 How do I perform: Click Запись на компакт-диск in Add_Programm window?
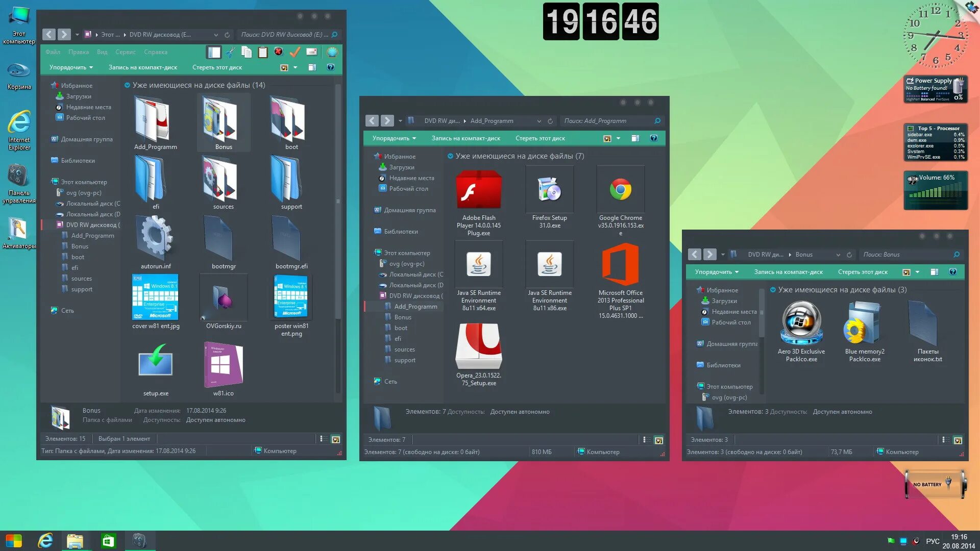tap(465, 138)
